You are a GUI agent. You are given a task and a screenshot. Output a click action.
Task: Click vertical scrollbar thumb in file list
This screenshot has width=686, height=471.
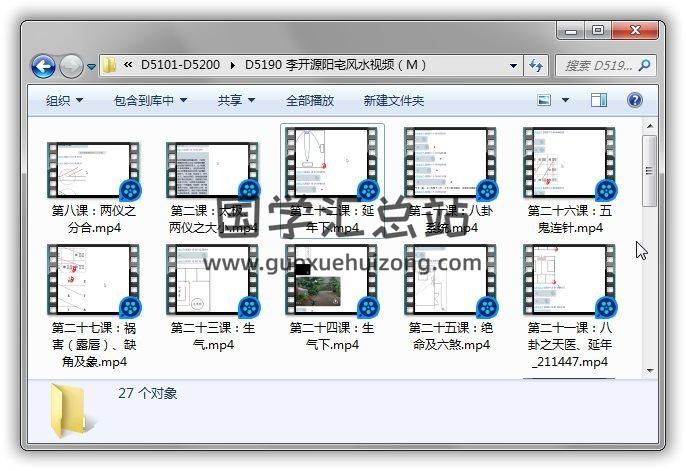(x=650, y=170)
